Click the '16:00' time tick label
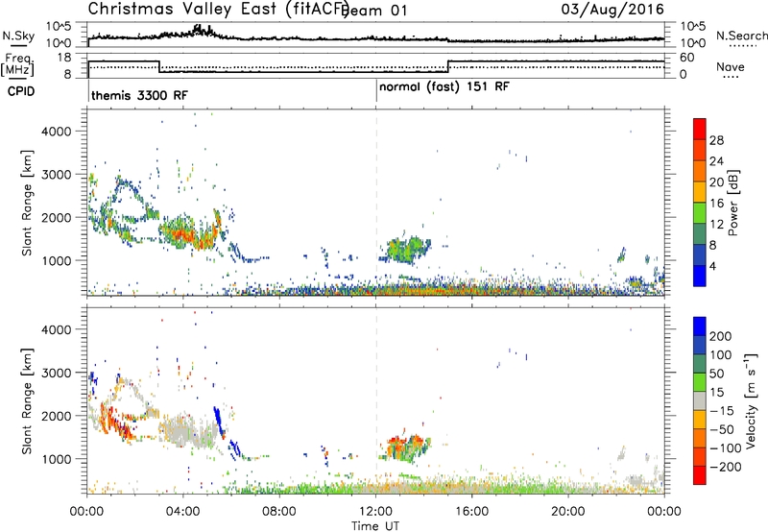 tap(471, 512)
